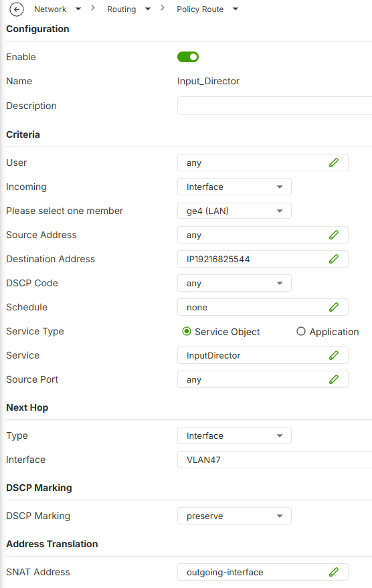Edit Service InputDirector pencil icon

334,355
